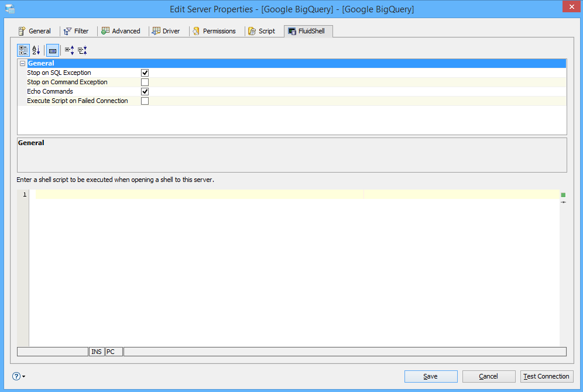Screen dimensions: 583x392
Task: Save the server properties
Action: click(431, 376)
